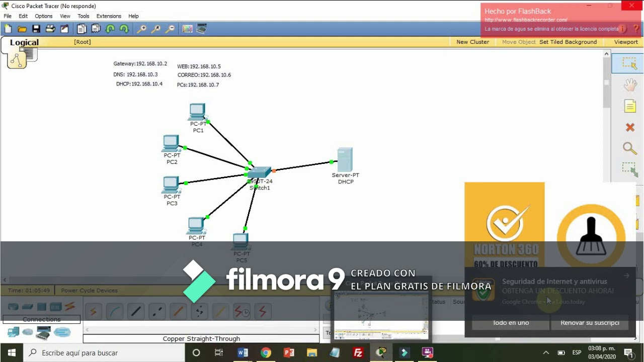644x362 pixels.
Task: Choose the Move Layout hand tool
Action: pos(630,85)
